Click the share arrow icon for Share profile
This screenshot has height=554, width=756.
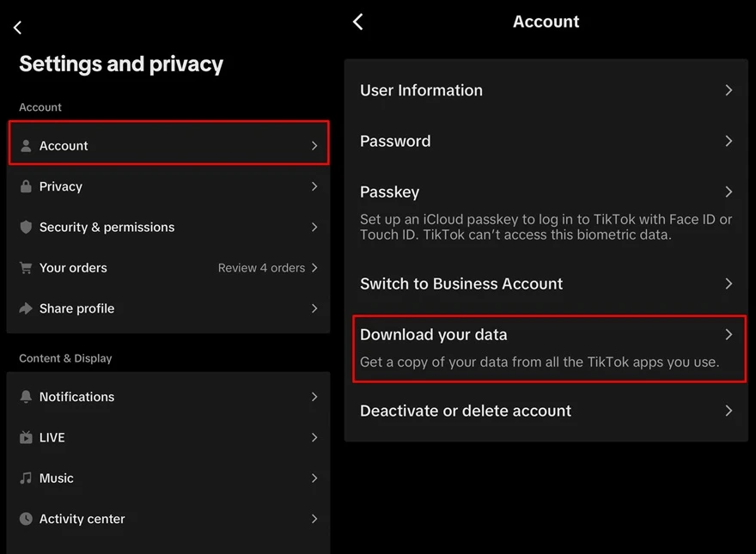(x=26, y=308)
